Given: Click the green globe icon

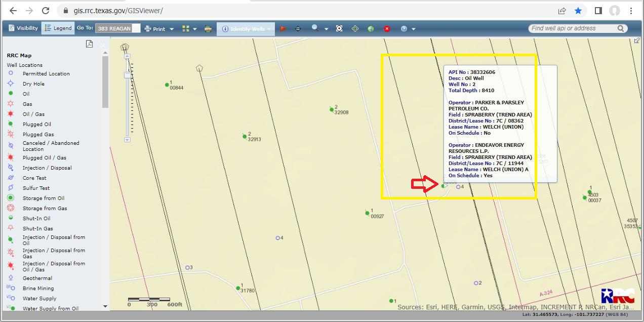Looking at the screenshot, I should point(371,29).
